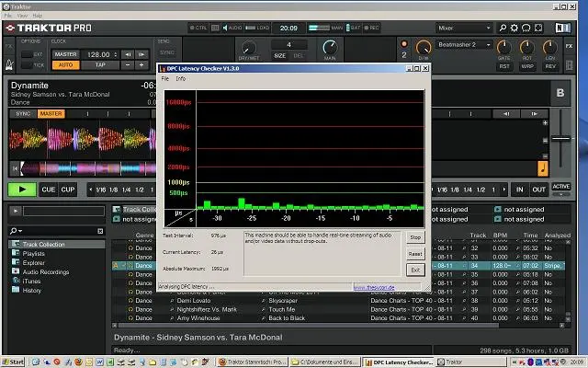Click the orange key lock note icon

(x=542, y=168)
